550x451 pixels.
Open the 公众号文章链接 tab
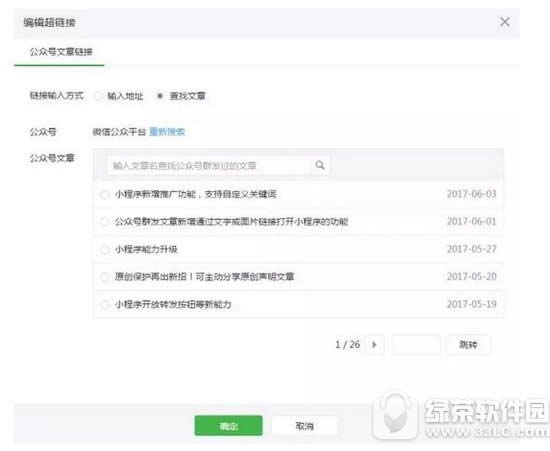tap(61, 52)
